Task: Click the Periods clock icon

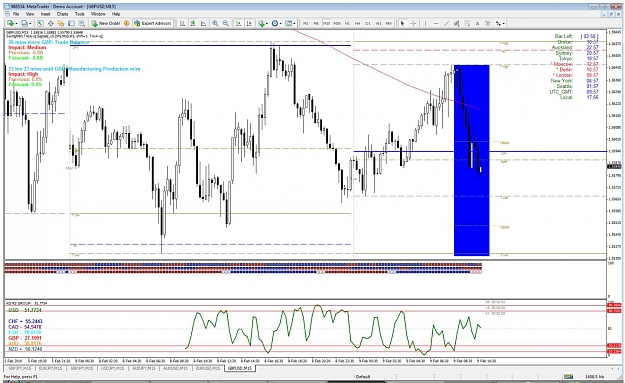Action: pyautogui.click(x=275, y=23)
